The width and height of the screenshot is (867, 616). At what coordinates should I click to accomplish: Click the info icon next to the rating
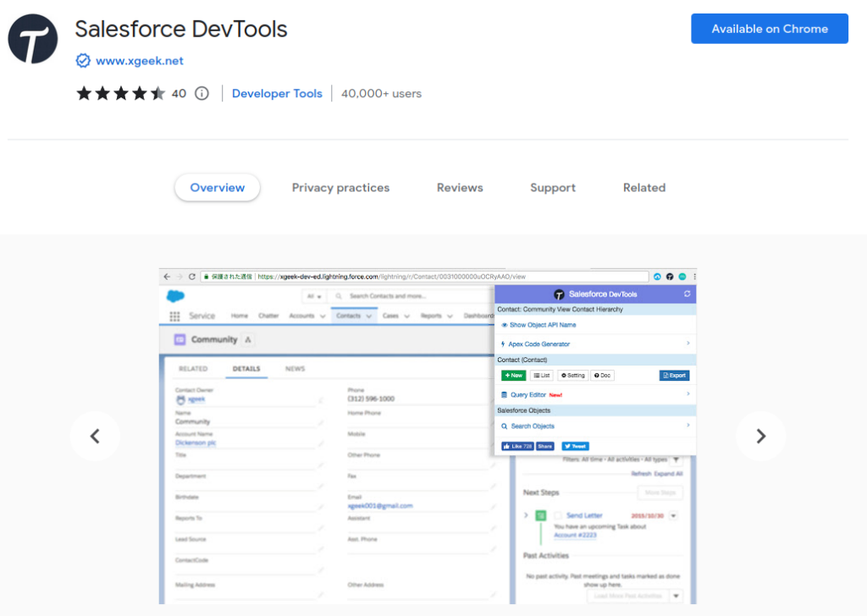(x=201, y=93)
